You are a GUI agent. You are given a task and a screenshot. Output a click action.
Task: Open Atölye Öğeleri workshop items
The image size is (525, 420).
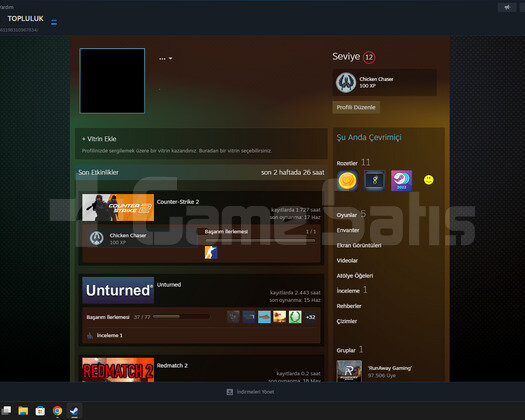click(355, 276)
